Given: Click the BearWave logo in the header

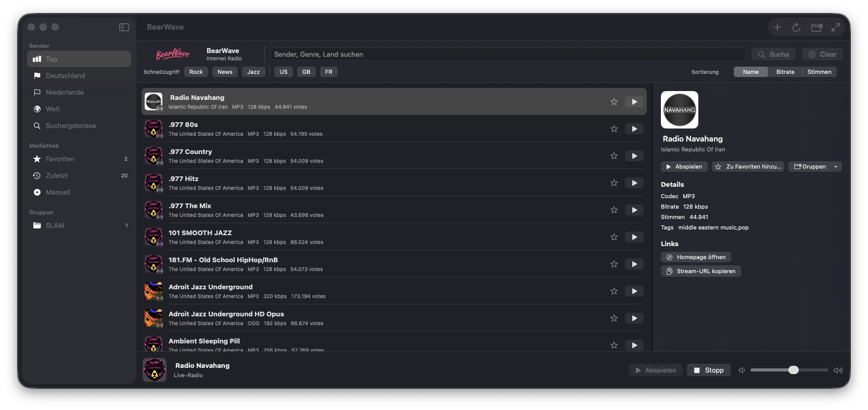Looking at the screenshot, I should point(173,54).
